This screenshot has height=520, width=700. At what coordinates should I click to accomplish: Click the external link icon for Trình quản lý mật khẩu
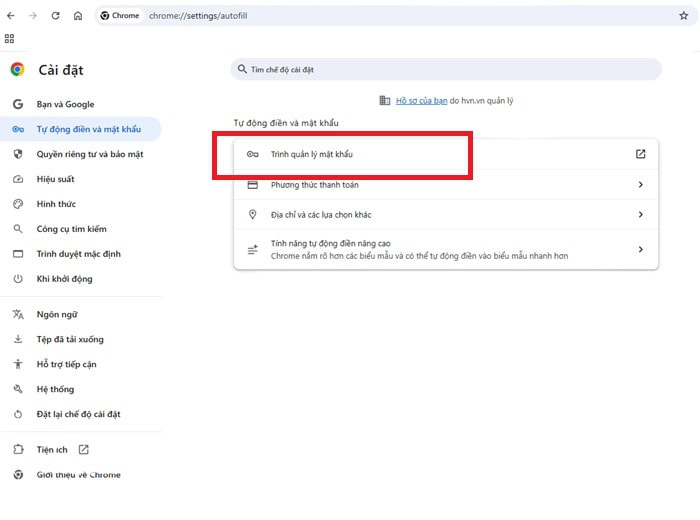tap(641, 154)
